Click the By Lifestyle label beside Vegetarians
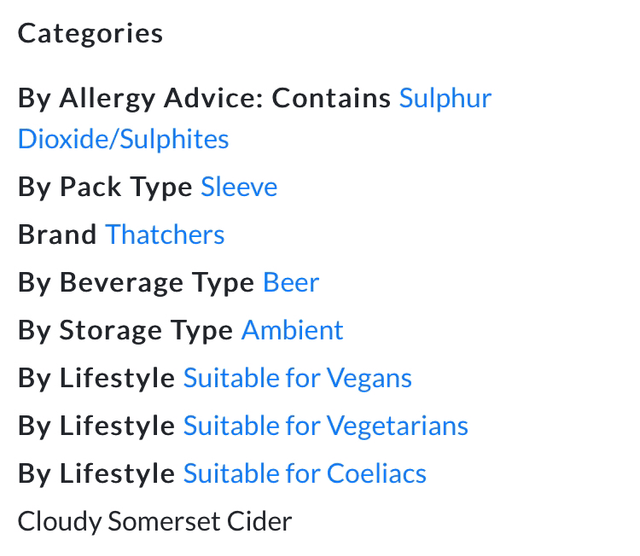This screenshot has width=640, height=556. 96,426
